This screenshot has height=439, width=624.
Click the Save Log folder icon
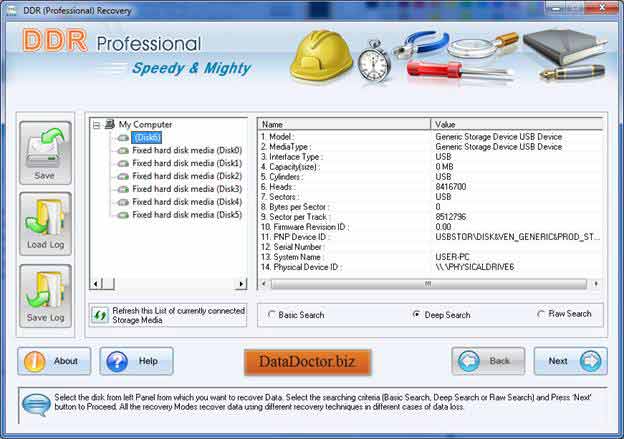pyautogui.click(x=45, y=295)
